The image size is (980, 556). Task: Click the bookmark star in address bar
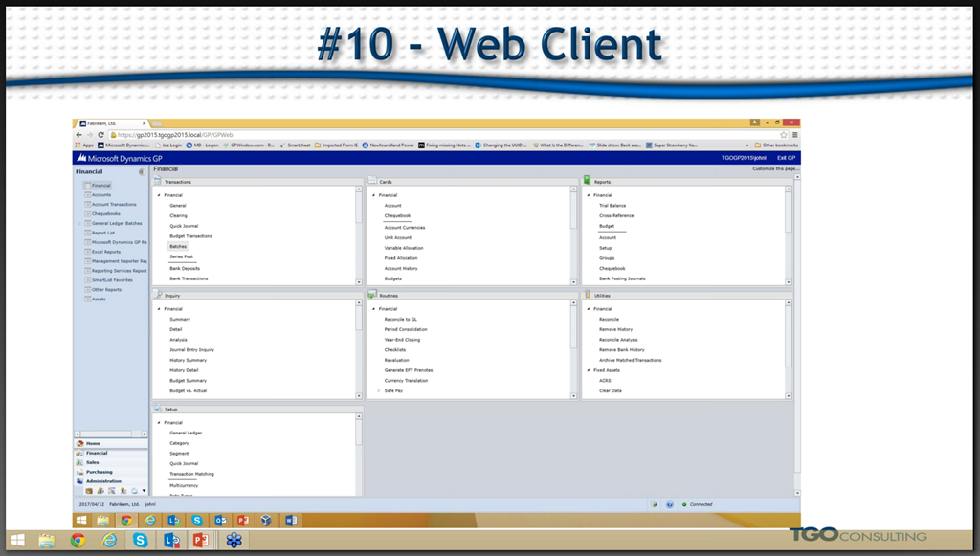[783, 135]
